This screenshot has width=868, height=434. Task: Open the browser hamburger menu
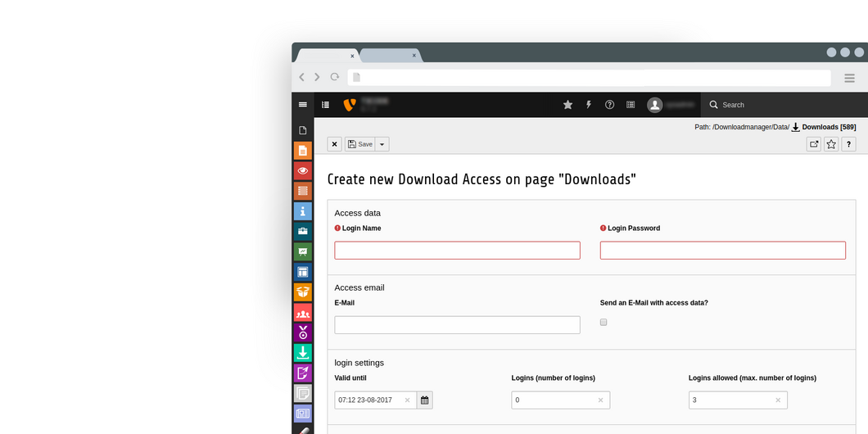[x=849, y=78]
